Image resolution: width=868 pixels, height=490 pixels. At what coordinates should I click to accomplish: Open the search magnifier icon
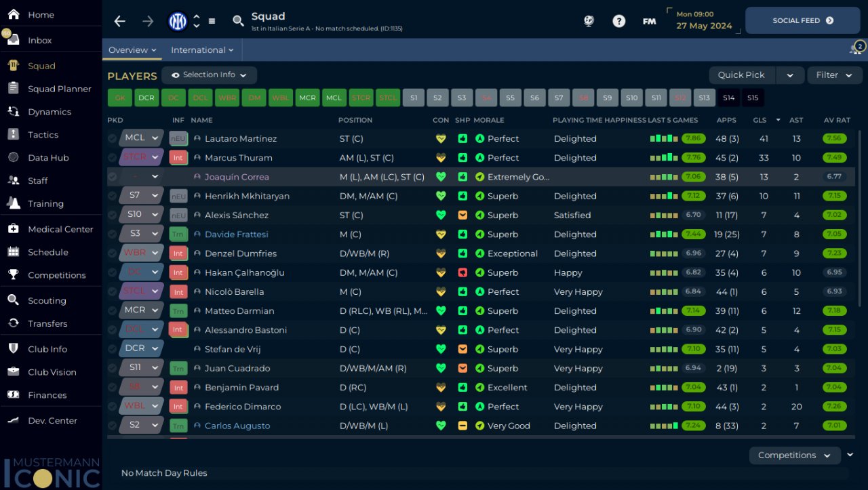(238, 21)
